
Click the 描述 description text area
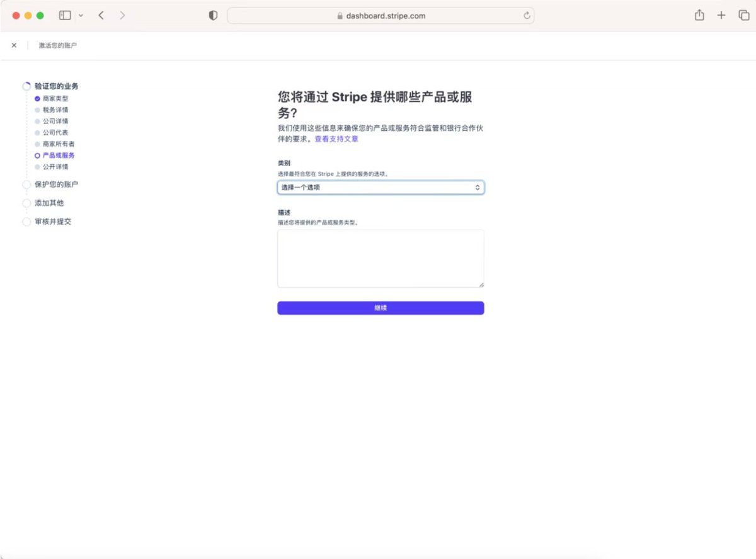pyautogui.click(x=381, y=259)
